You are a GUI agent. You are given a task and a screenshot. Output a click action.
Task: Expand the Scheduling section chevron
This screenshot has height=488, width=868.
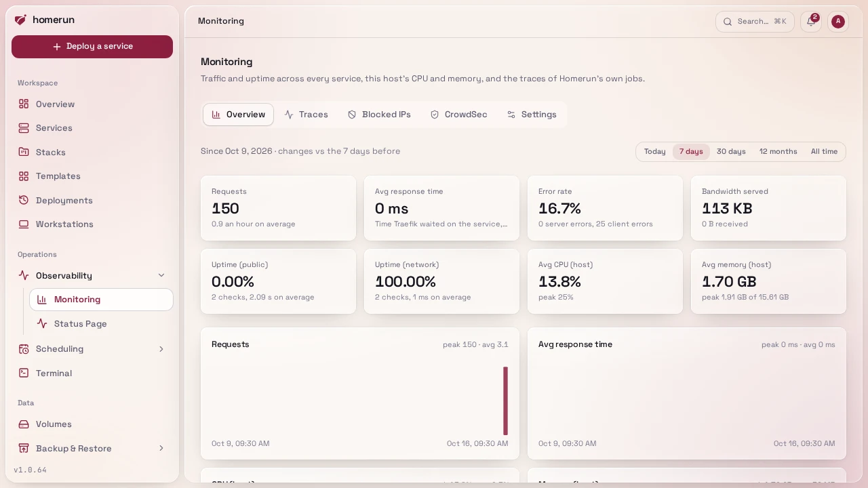pyautogui.click(x=161, y=349)
